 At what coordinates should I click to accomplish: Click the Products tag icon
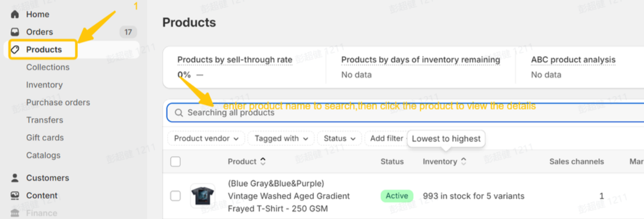tap(15, 50)
